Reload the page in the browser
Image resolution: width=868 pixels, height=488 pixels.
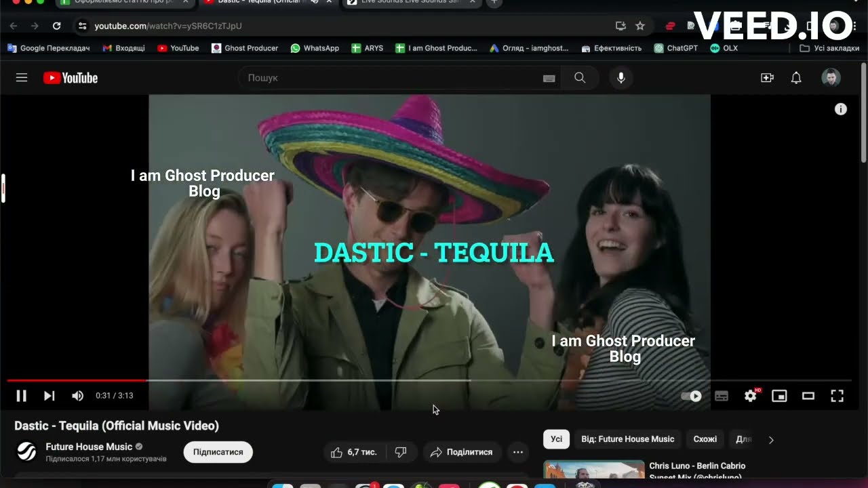click(57, 26)
